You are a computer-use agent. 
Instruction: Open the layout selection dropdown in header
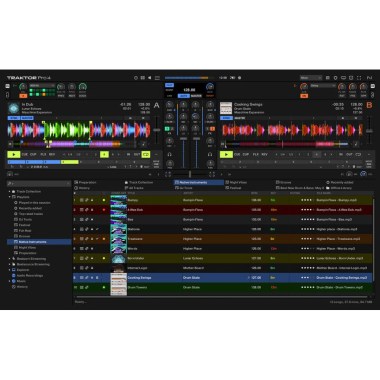(x=311, y=78)
